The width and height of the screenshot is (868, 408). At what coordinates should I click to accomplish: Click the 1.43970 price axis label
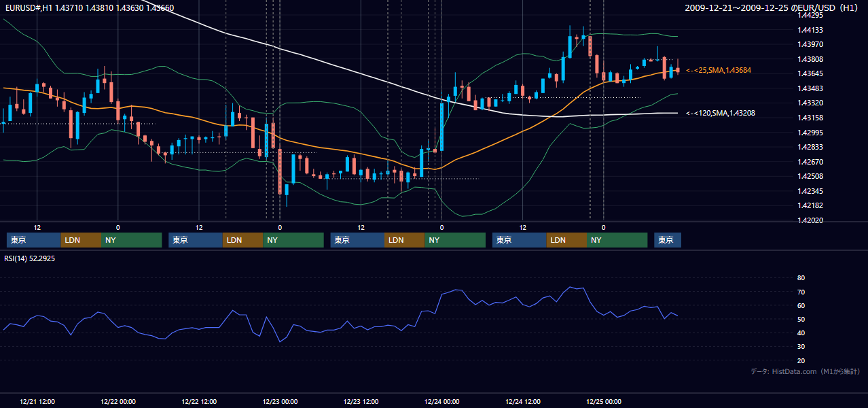pyautogui.click(x=810, y=44)
